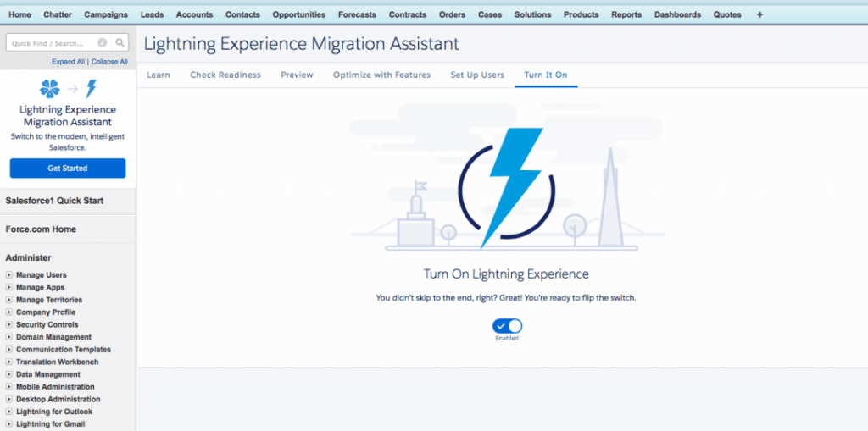Viewport: 868px width, 431px height.
Task: Focus the Quick Find search input field
Action: pos(51,43)
